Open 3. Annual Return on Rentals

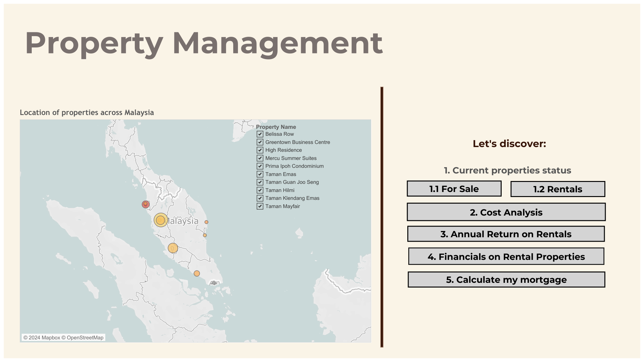(x=506, y=234)
